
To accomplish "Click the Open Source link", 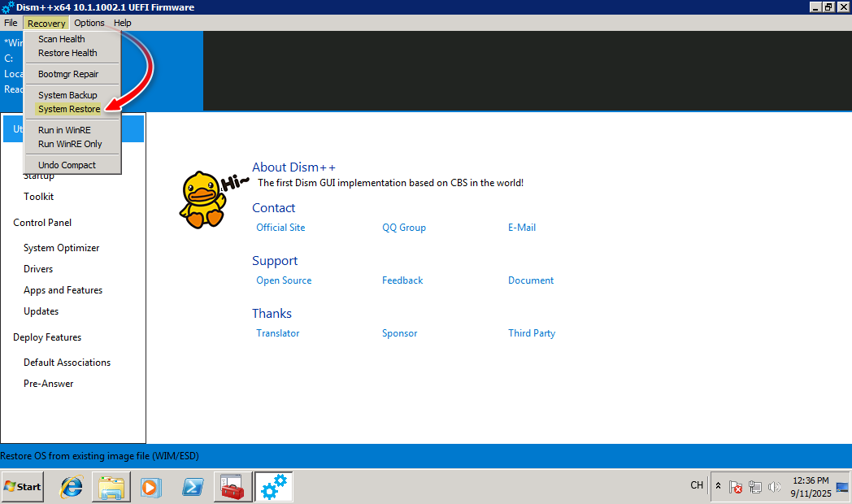I will [284, 280].
